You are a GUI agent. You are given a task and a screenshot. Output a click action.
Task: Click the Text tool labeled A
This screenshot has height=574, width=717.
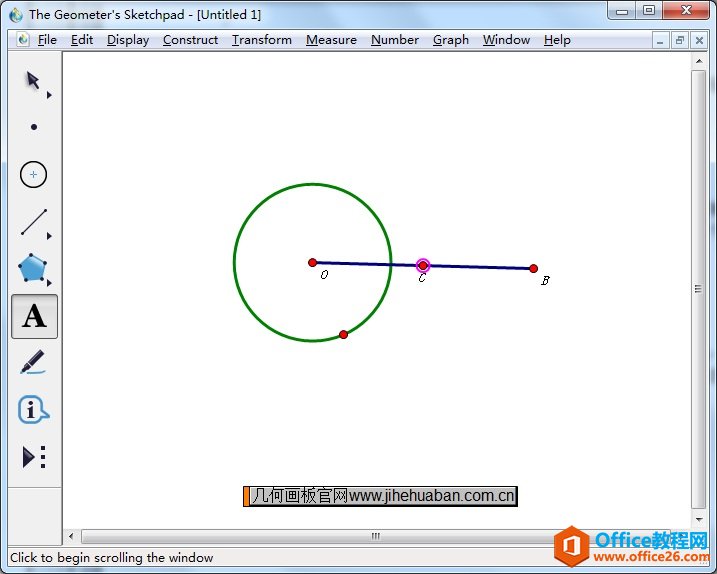pos(34,316)
